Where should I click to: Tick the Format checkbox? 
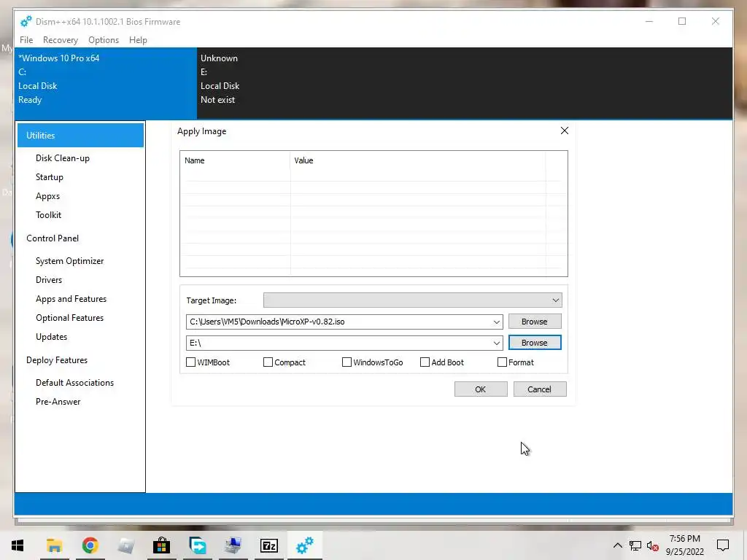coord(502,362)
